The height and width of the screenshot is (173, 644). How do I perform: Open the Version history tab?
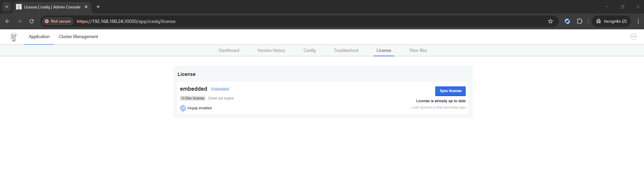coord(271,51)
